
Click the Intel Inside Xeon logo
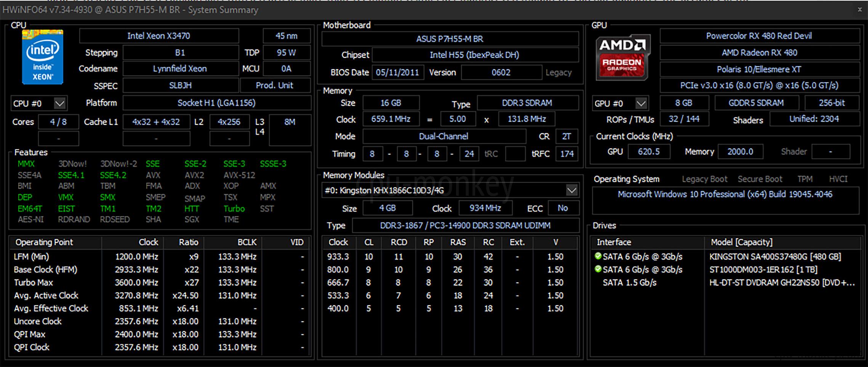point(42,57)
